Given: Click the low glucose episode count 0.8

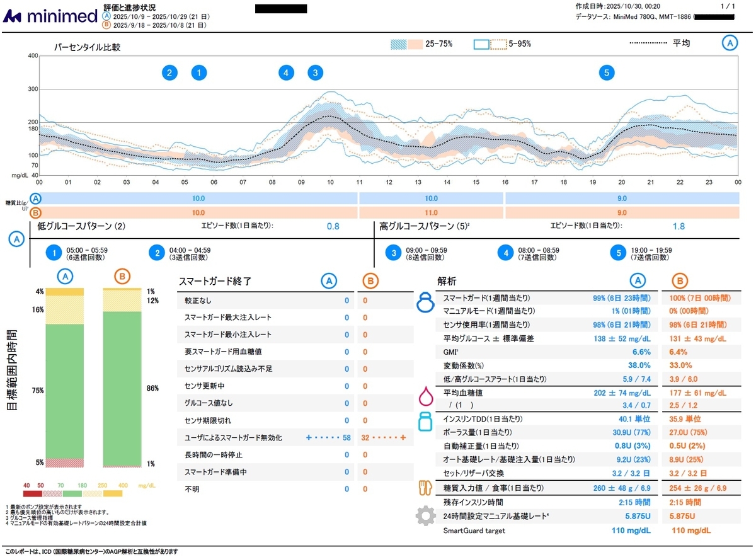Looking at the screenshot, I should 333,226.
